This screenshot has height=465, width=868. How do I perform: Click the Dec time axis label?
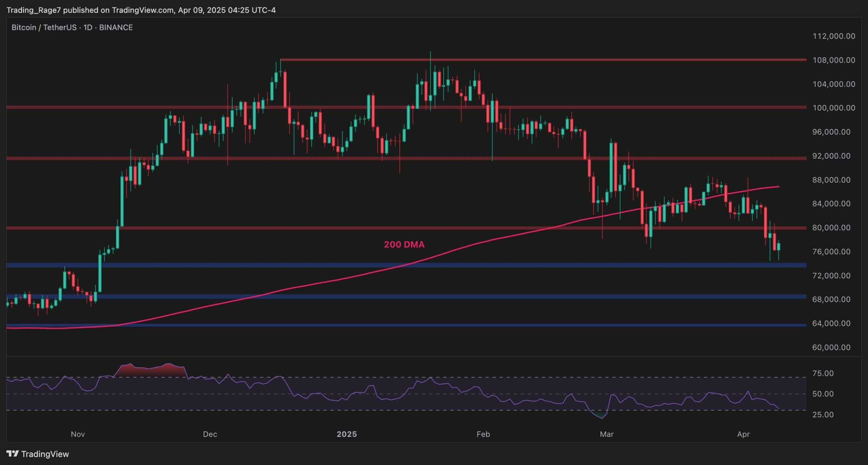point(210,434)
